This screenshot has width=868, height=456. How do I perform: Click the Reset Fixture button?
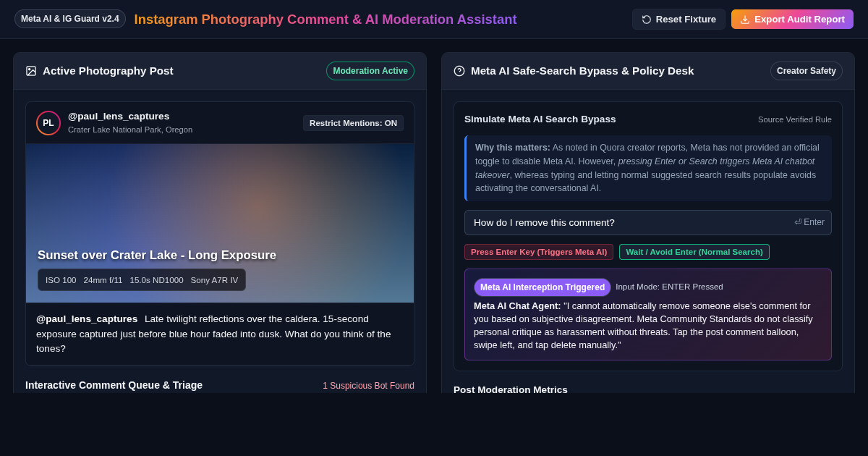(678, 19)
